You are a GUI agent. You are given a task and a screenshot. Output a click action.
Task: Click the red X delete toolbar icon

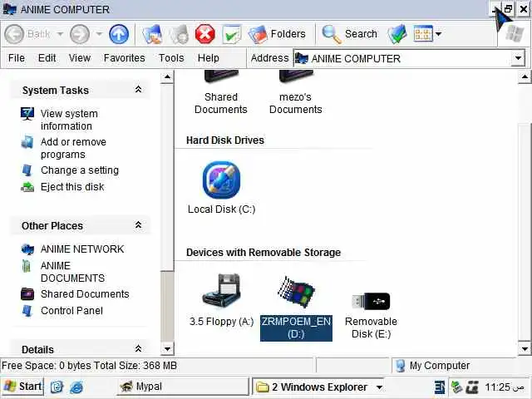click(205, 34)
